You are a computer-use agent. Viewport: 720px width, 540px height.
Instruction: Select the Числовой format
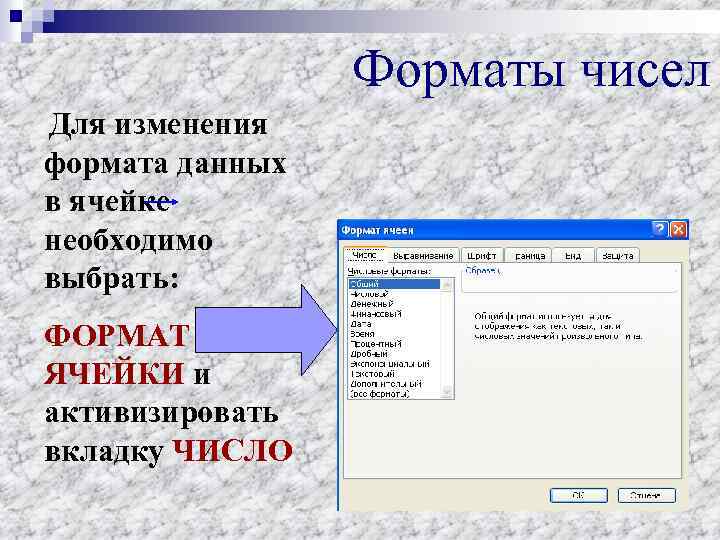[394, 294]
